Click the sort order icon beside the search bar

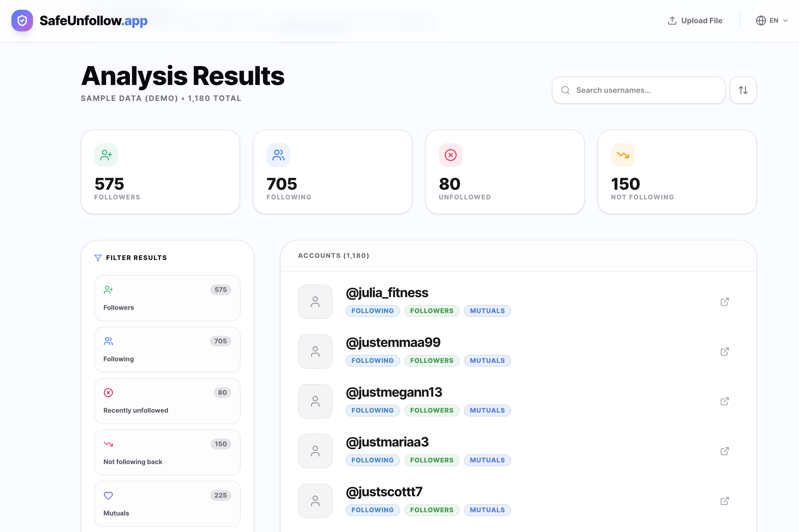(743, 90)
